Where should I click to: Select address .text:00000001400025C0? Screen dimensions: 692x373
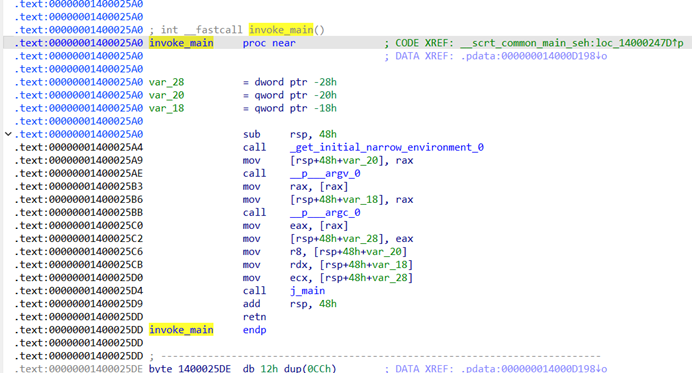pos(79,226)
